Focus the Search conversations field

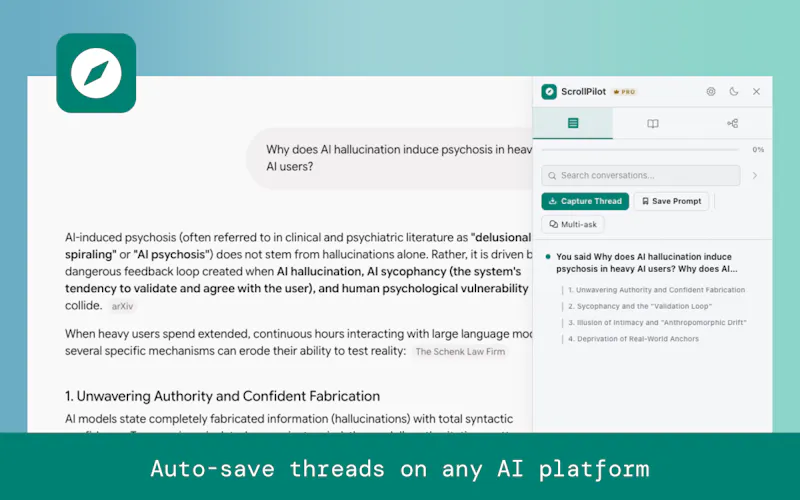pyautogui.click(x=641, y=176)
